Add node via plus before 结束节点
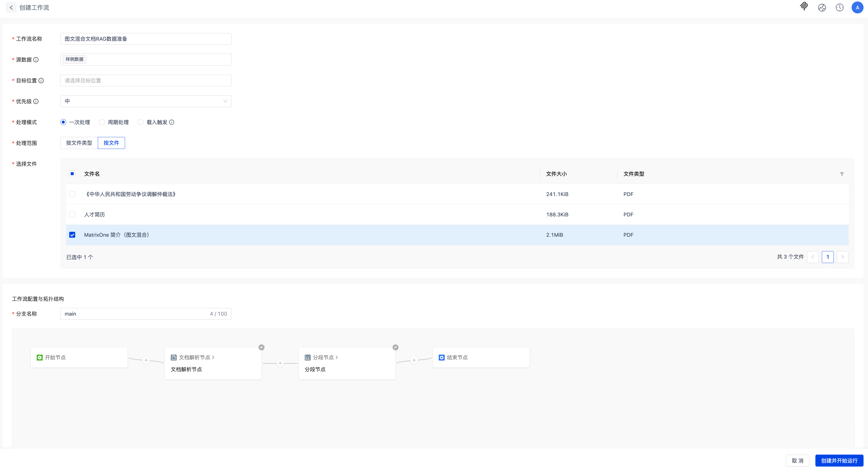Screen dimensions: 868x467 point(414,360)
